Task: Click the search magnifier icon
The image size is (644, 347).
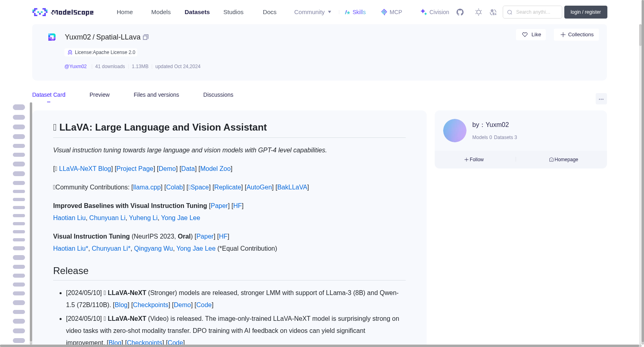Action: [510, 12]
